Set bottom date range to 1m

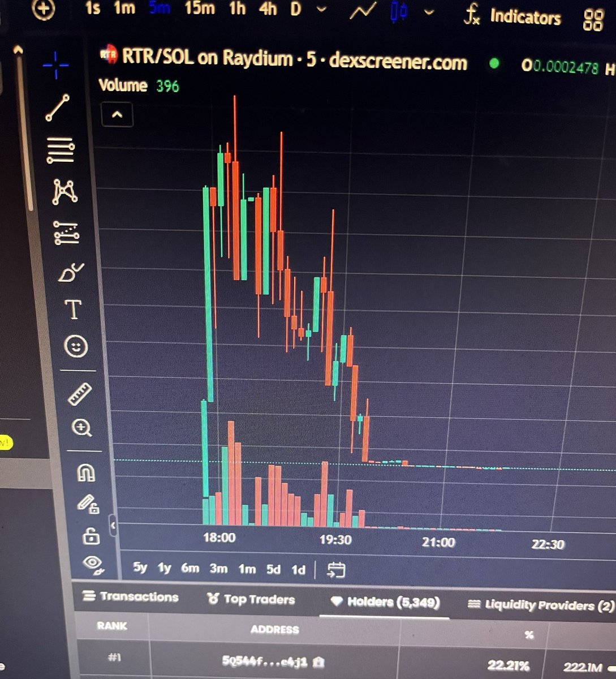click(x=247, y=569)
